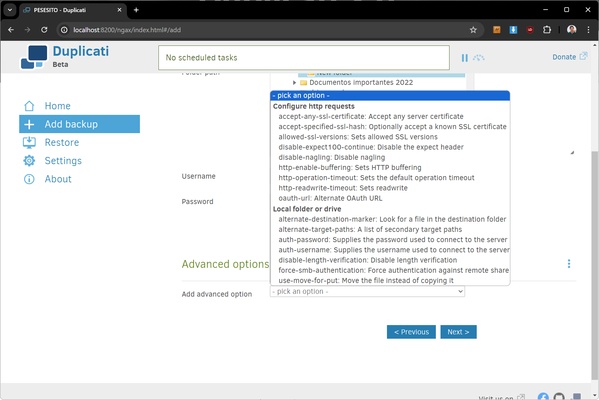Close the PESESITO - Duplicati tab
This screenshot has height=400, width=599.
(119, 10)
